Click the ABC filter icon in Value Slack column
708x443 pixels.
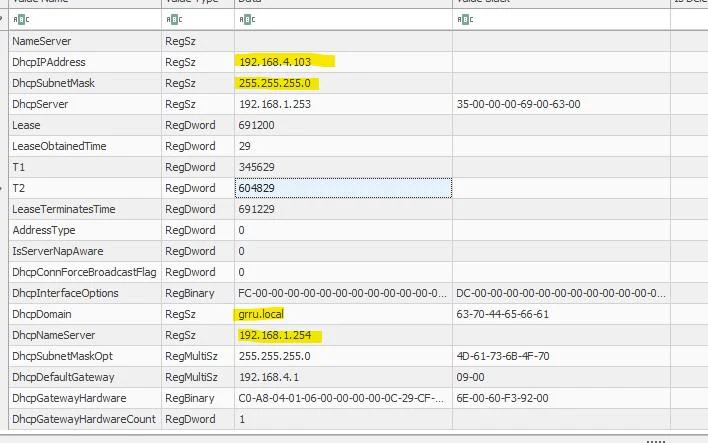[465, 19]
